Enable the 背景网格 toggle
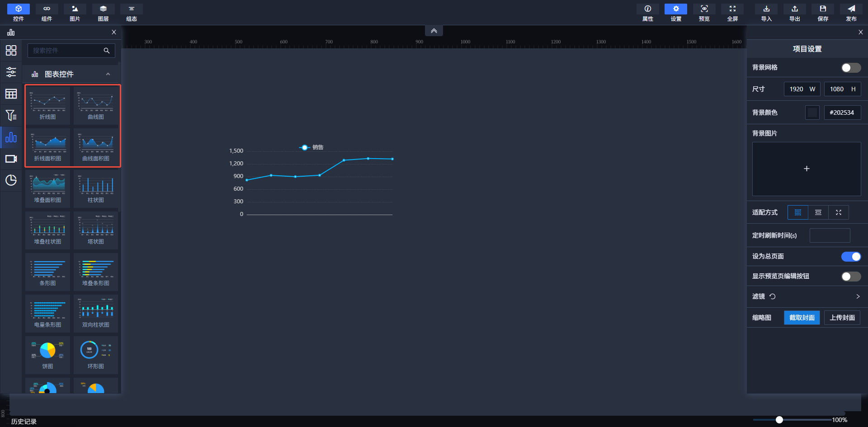868x427 pixels. 850,68
